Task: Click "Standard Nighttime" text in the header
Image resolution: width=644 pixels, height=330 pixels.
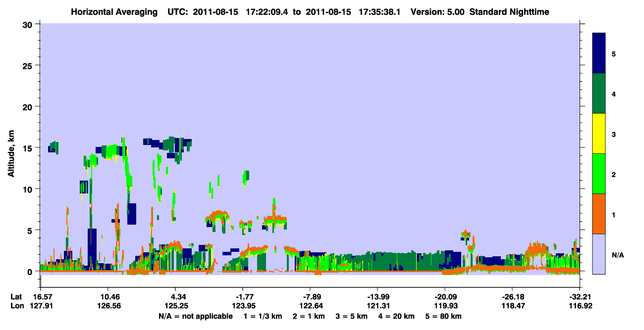Action: pos(510,11)
